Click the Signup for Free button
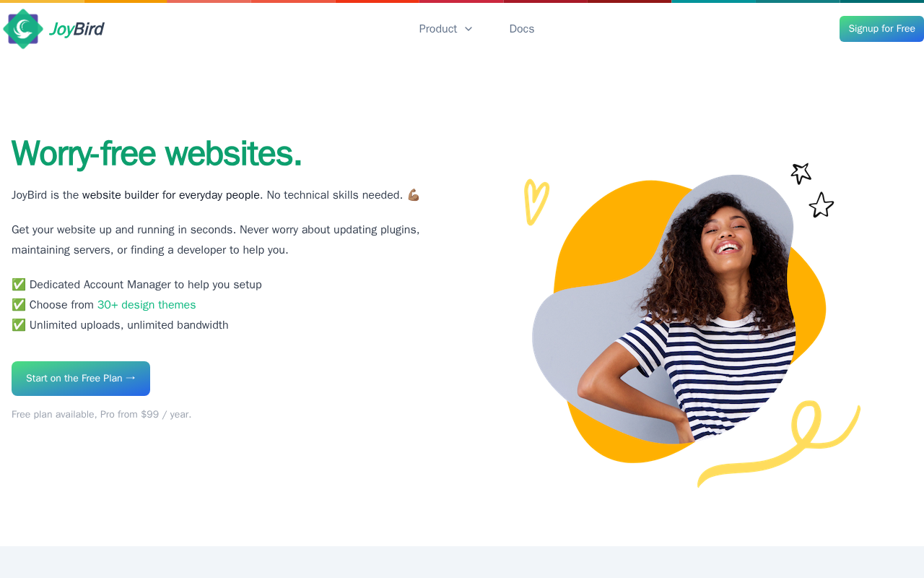 click(881, 29)
